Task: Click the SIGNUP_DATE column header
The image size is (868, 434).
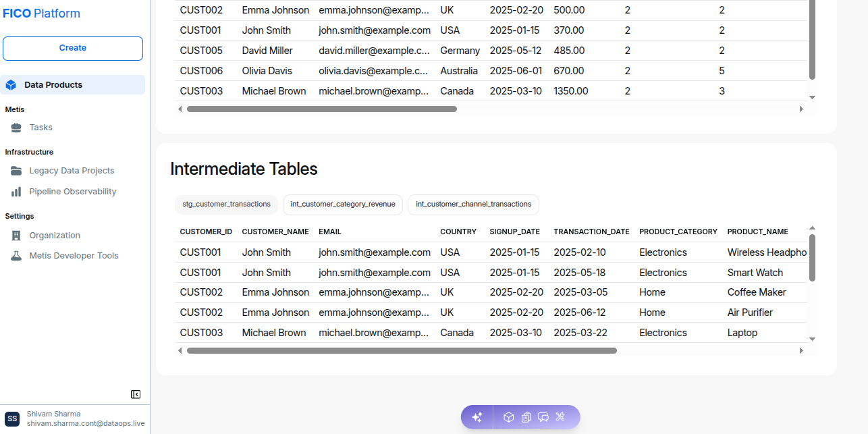Action: click(x=515, y=232)
